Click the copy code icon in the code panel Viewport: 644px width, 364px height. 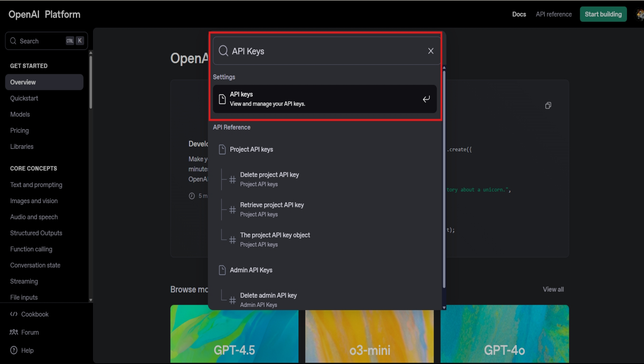click(548, 105)
